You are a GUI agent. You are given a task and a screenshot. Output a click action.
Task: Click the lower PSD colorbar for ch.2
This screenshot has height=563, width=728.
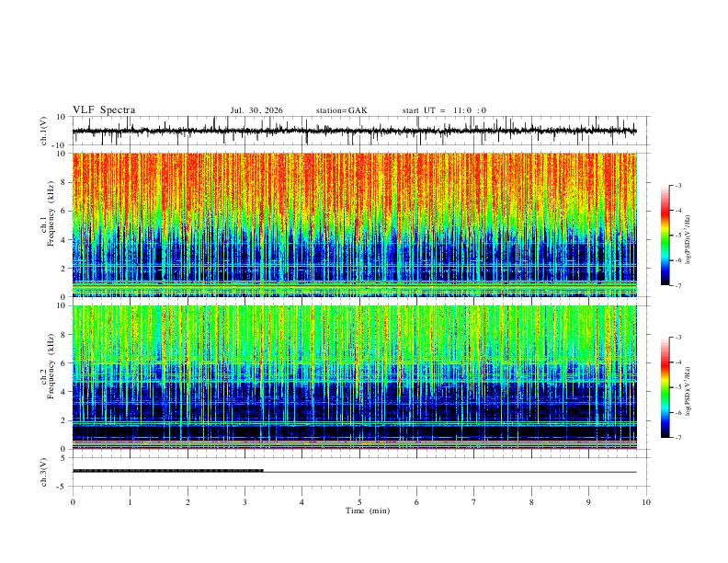point(665,387)
